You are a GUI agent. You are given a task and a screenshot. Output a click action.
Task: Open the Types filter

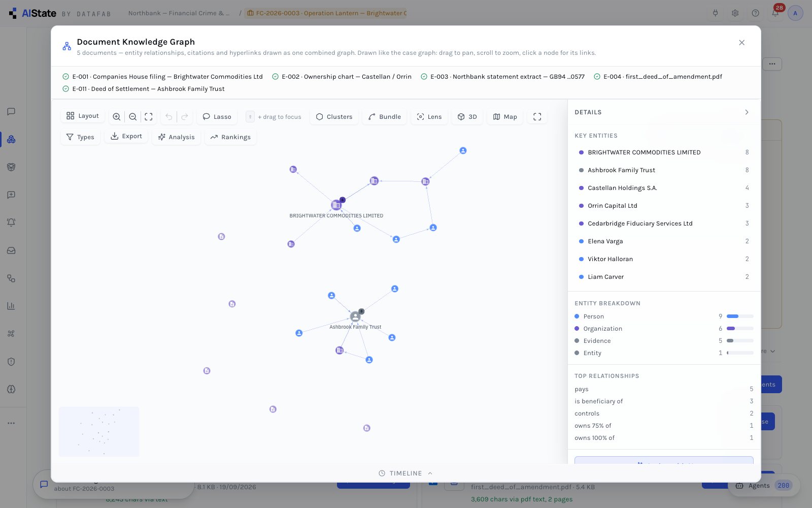tap(80, 137)
